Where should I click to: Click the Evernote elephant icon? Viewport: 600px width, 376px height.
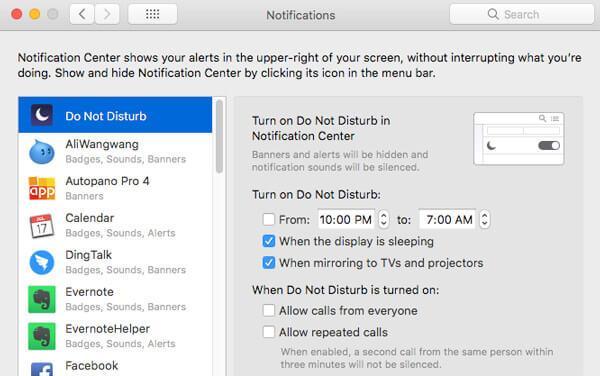[42, 299]
